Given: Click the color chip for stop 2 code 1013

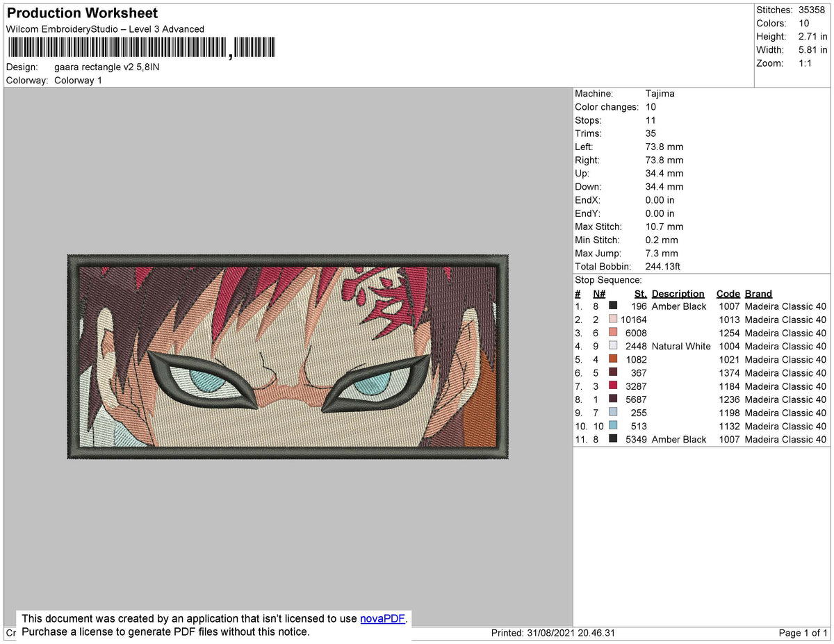Looking at the screenshot, I should 614,320.
